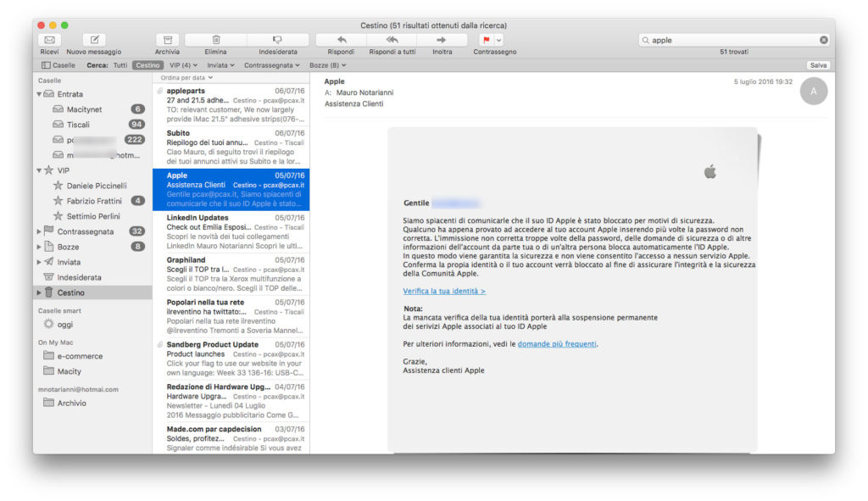The image size is (868, 501).
Task: Reply all using the Rispondi a tutti icon
Action: (392, 40)
